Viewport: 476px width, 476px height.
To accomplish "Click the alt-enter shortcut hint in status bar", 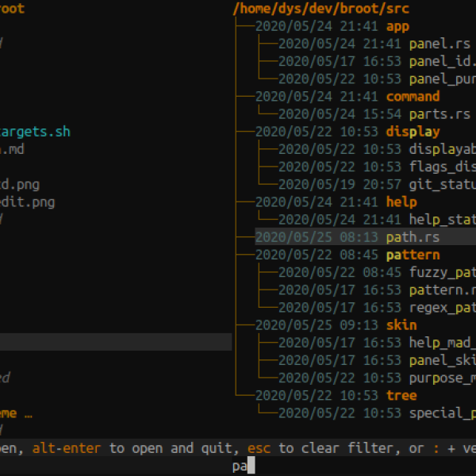I will click(67, 448).
